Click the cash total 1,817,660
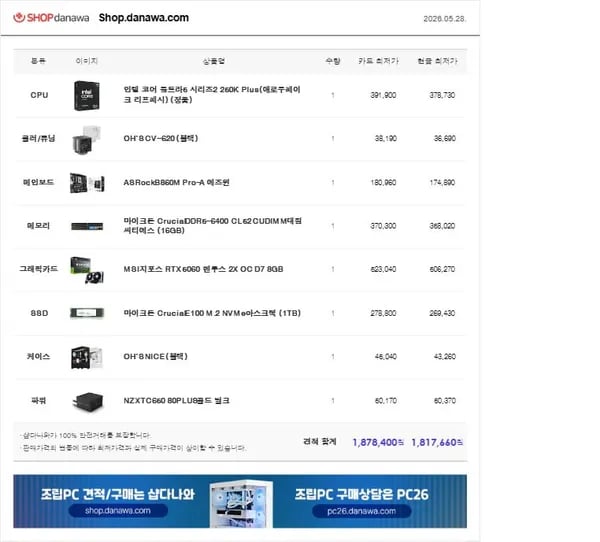The width and height of the screenshot is (600, 542). 437,442
